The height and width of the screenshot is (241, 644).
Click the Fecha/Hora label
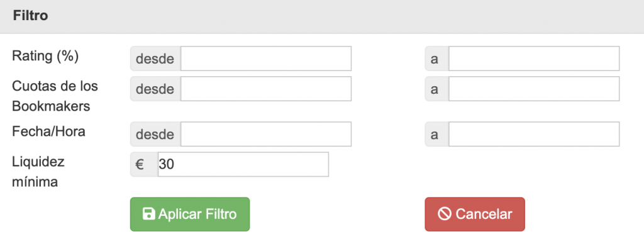[x=48, y=132]
